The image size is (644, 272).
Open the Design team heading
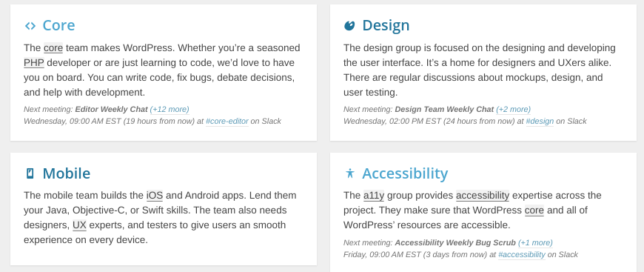point(386,25)
